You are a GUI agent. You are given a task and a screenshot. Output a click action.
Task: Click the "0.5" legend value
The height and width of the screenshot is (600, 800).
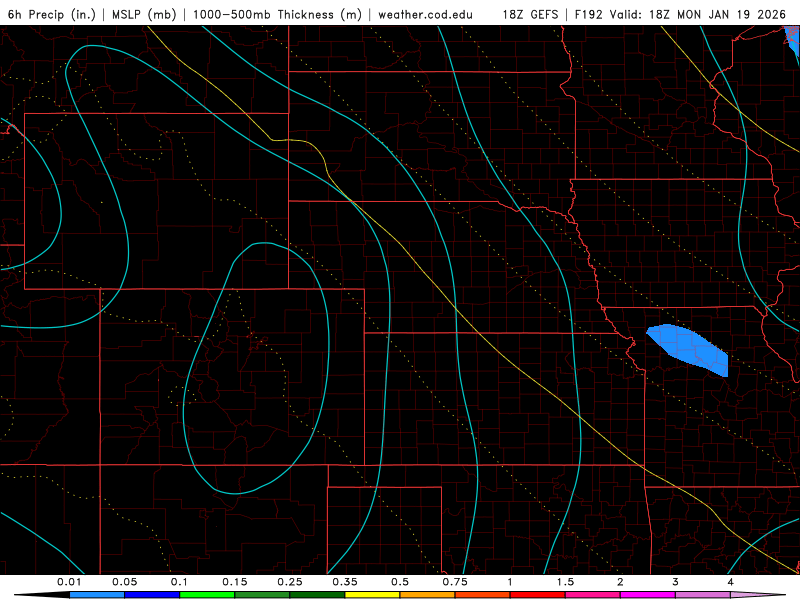point(400,582)
